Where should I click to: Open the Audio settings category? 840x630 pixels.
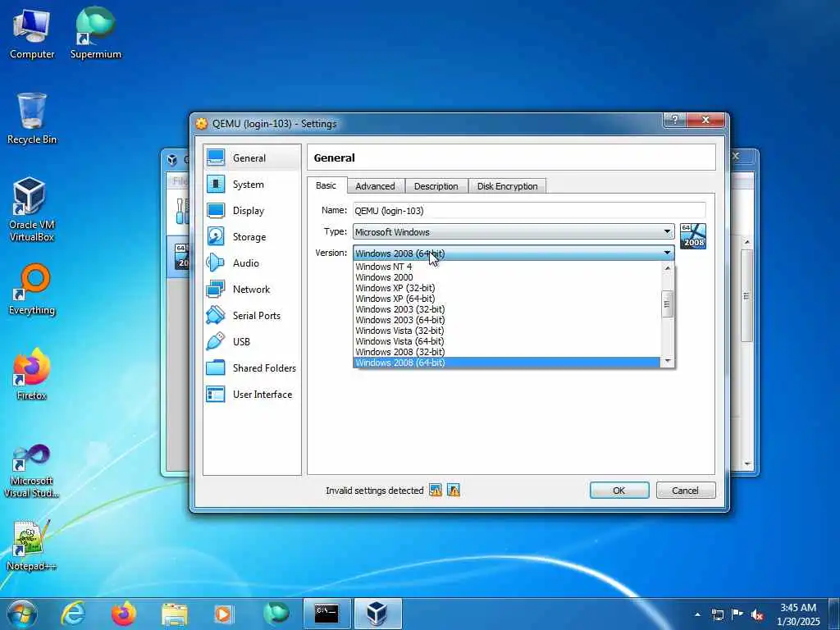pos(252,263)
